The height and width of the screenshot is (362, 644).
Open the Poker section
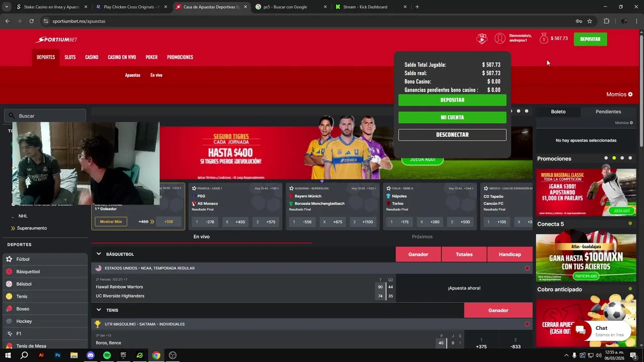(x=151, y=57)
